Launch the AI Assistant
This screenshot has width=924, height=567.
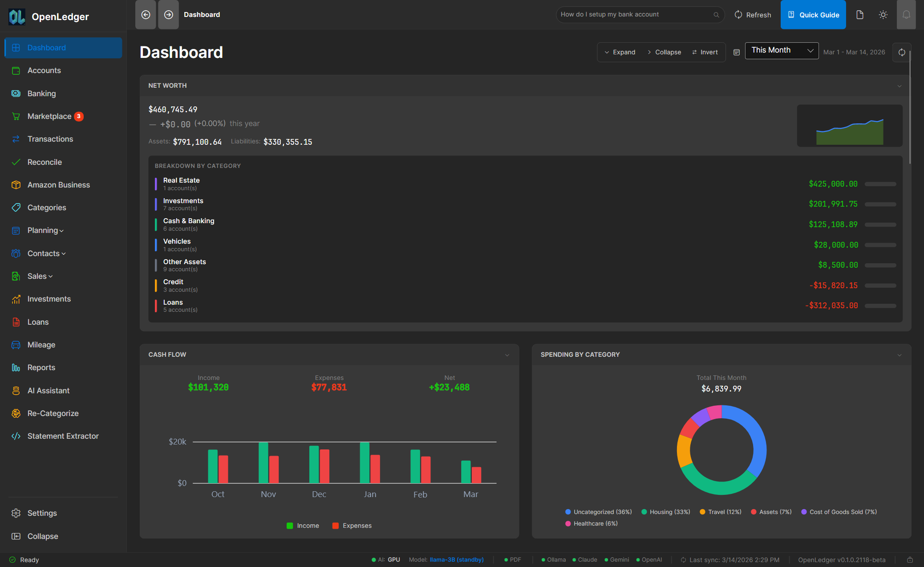point(48,390)
